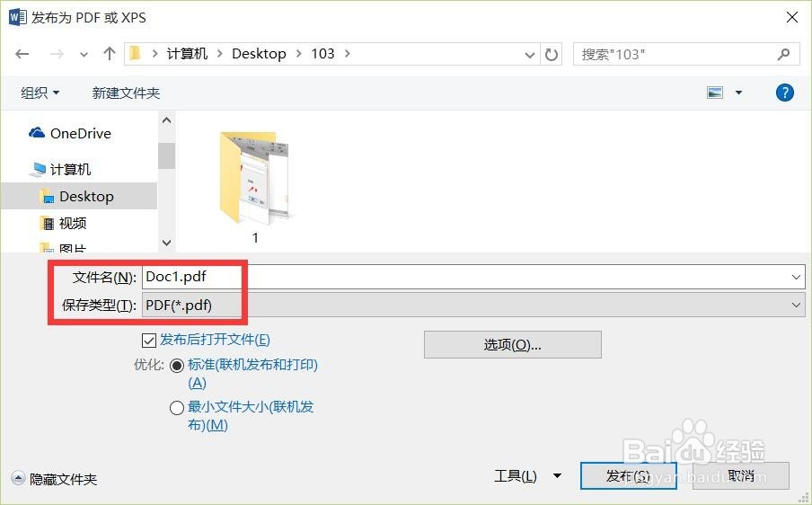
Task: Change the view layout icon
Action: 715,93
